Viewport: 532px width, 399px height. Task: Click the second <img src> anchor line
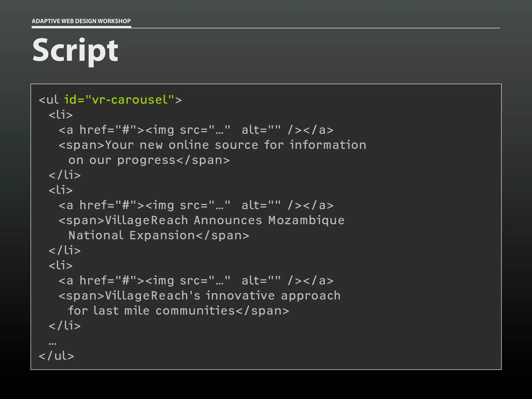(x=196, y=205)
